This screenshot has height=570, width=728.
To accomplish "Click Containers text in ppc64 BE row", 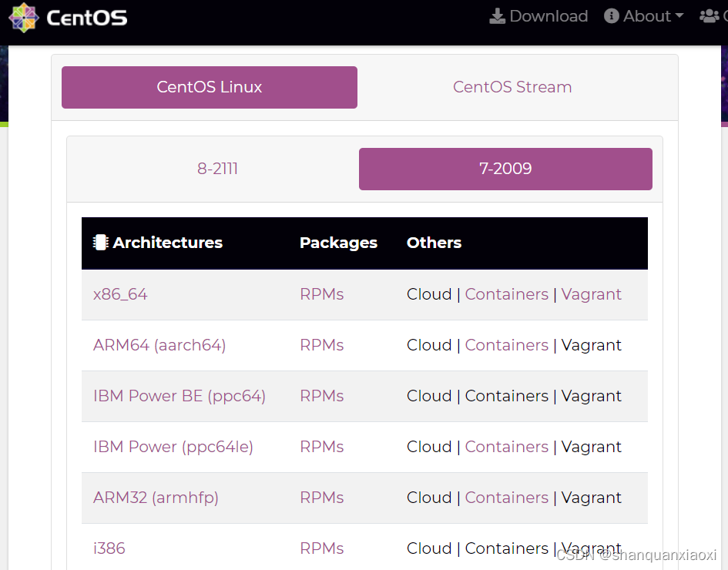I will pos(507,396).
